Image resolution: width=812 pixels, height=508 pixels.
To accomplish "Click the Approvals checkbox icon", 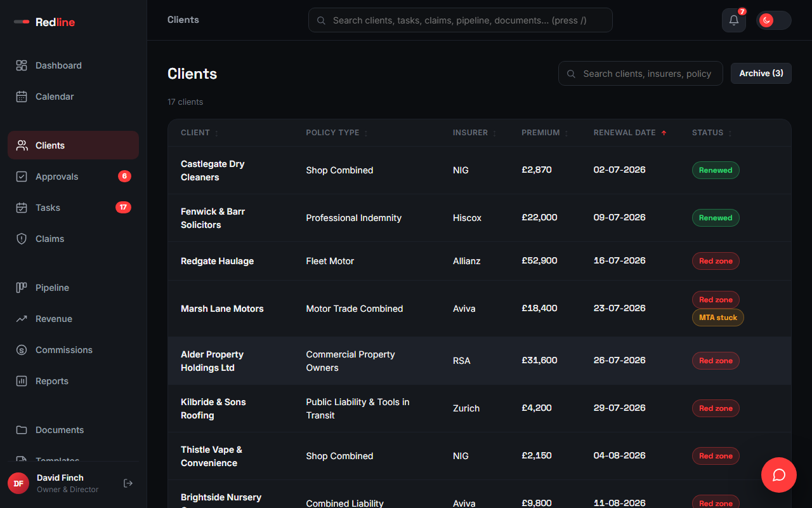I will (x=22, y=177).
